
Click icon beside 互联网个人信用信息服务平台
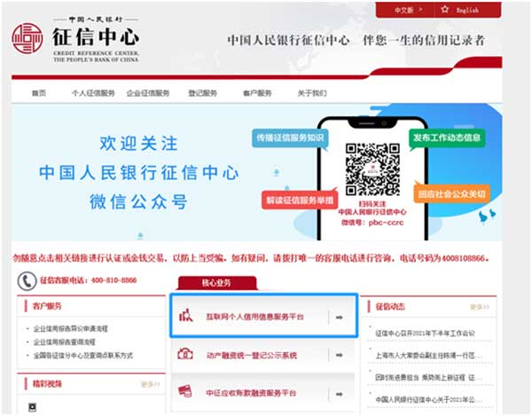pos(185,316)
